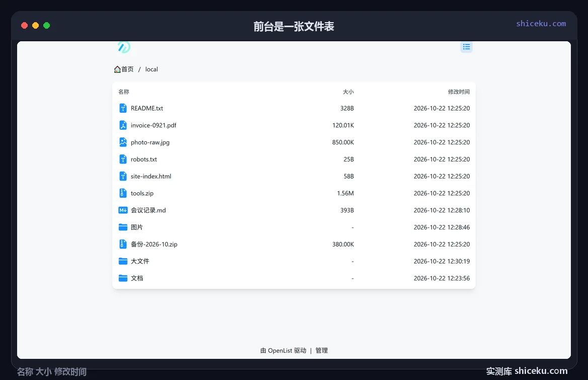The height and width of the screenshot is (380, 588).
Task: Click the 备份-2026-10.zip archive icon
Action: pyautogui.click(x=123, y=244)
